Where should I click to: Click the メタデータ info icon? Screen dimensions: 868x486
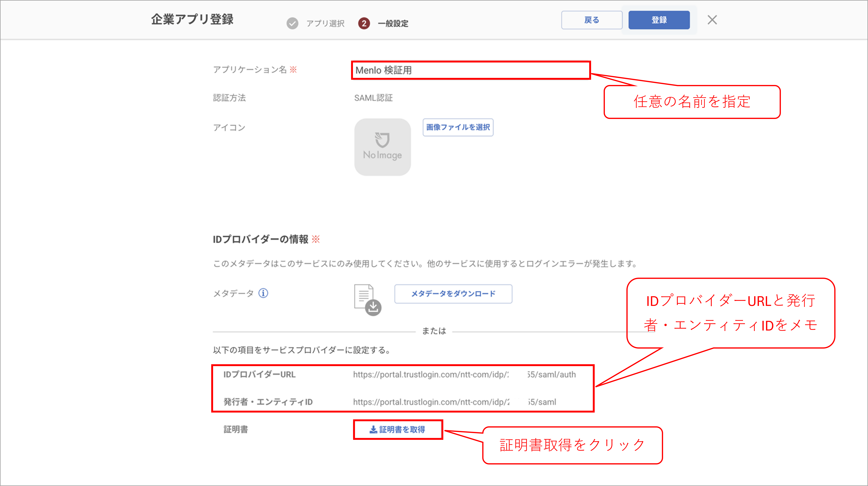click(x=263, y=293)
